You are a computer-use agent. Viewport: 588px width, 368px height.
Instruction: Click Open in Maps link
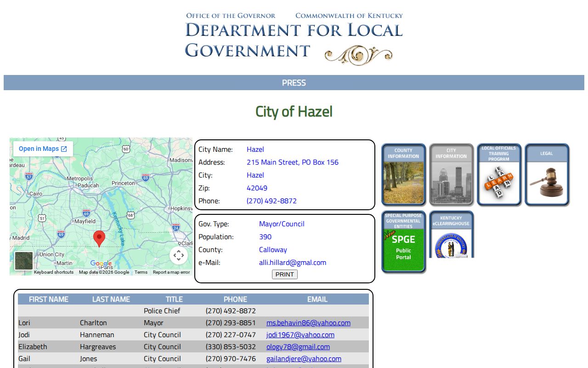coord(43,149)
